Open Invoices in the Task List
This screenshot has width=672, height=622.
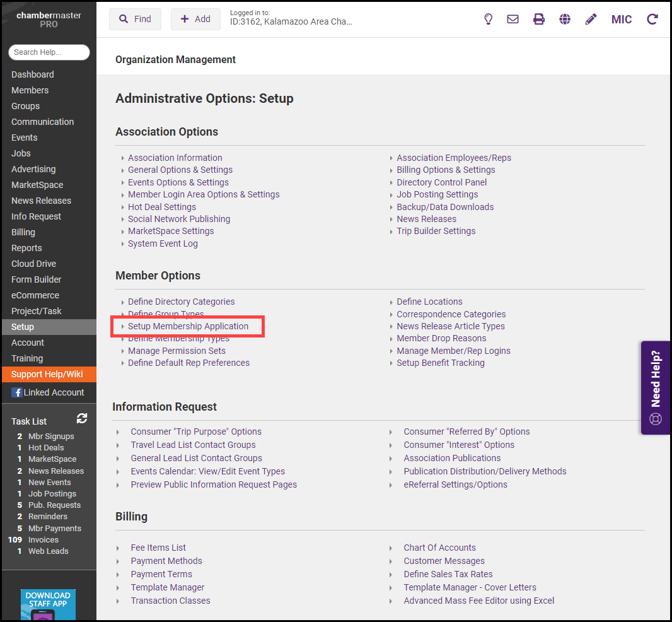(43, 539)
